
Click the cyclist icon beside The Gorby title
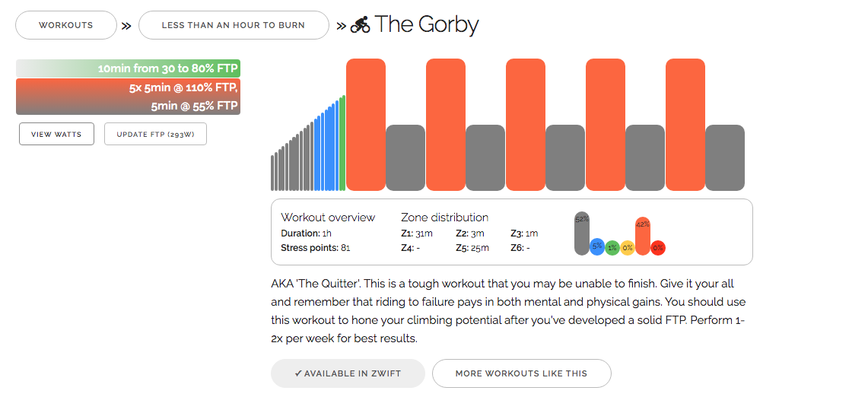pyautogui.click(x=360, y=25)
